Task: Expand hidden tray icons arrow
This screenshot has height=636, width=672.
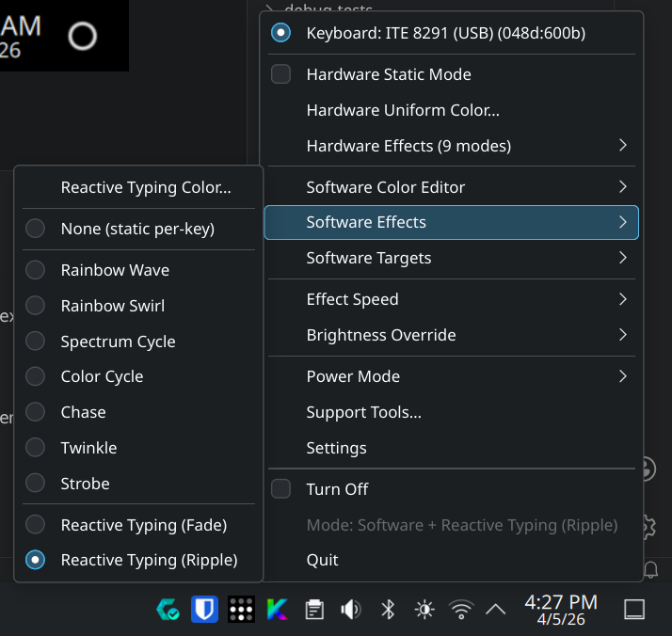Action: click(496, 610)
